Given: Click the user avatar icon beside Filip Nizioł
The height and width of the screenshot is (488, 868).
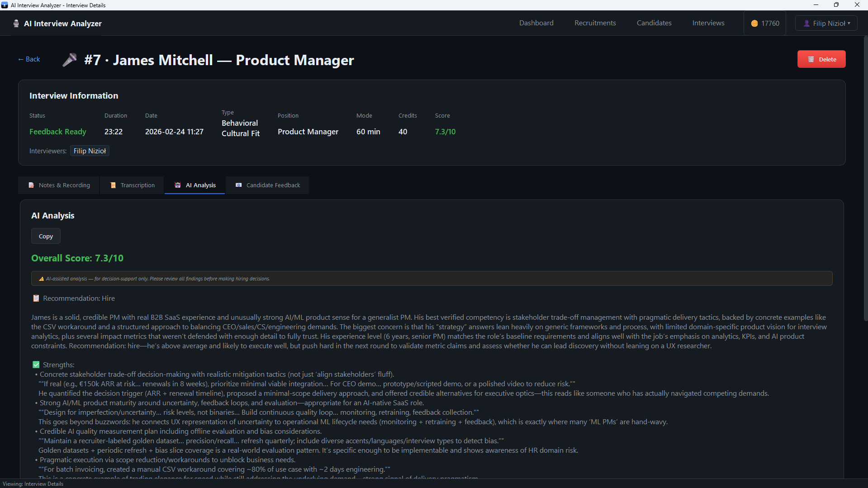Looking at the screenshot, I should [806, 24].
